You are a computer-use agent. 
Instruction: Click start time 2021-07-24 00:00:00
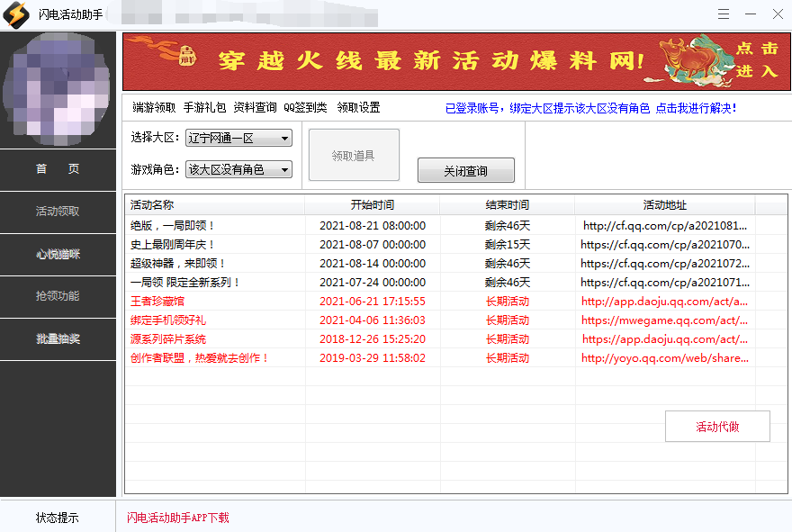tap(373, 283)
